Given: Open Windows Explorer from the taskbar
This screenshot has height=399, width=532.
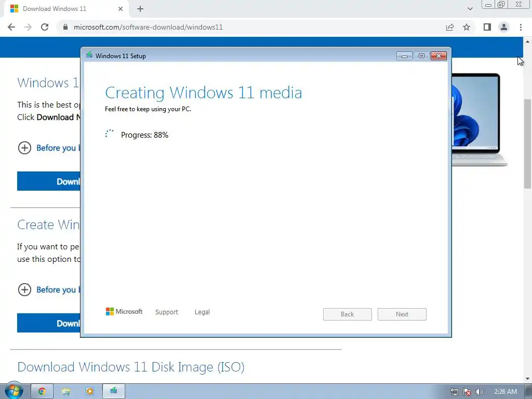Looking at the screenshot, I should pos(66,391).
